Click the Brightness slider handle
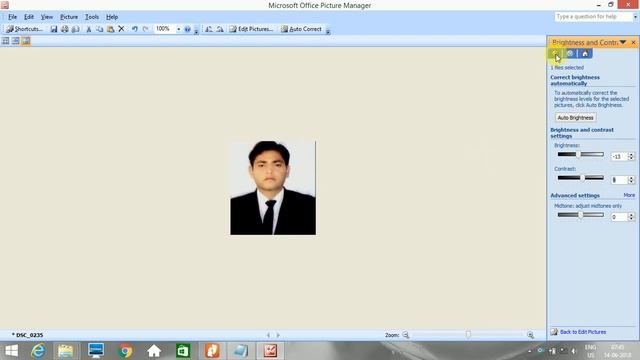This screenshot has width=640, height=360. [578, 154]
